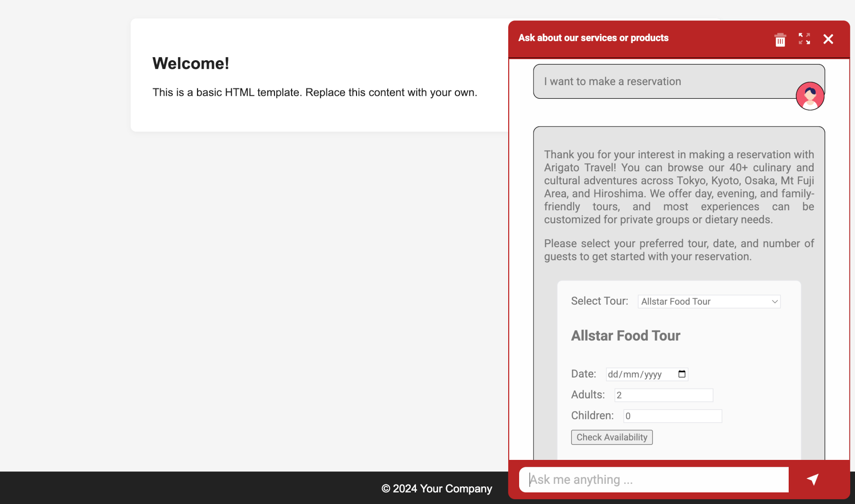Click the 'Ask about our services or products' title

[593, 38]
